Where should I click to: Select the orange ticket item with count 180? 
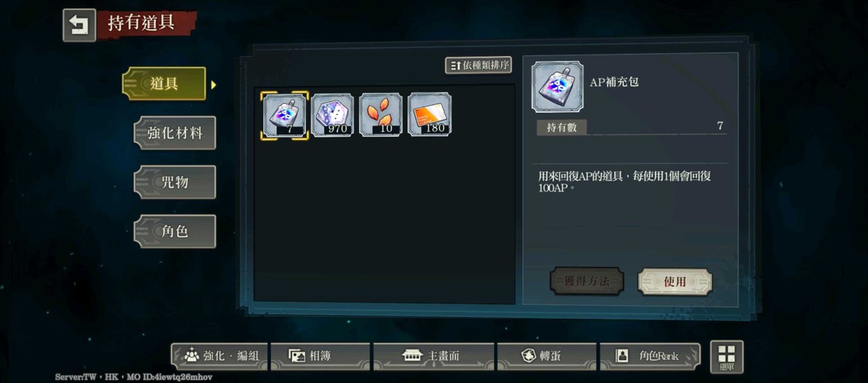(x=429, y=115)
